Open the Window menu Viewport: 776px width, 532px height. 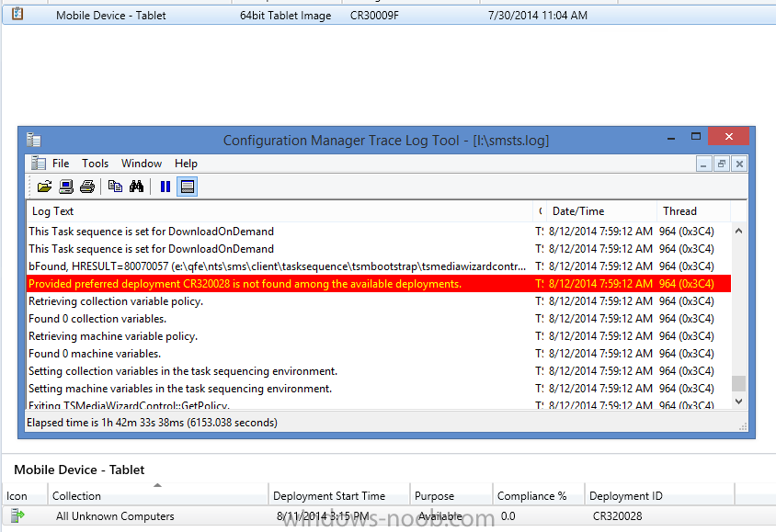coord(142,164)
